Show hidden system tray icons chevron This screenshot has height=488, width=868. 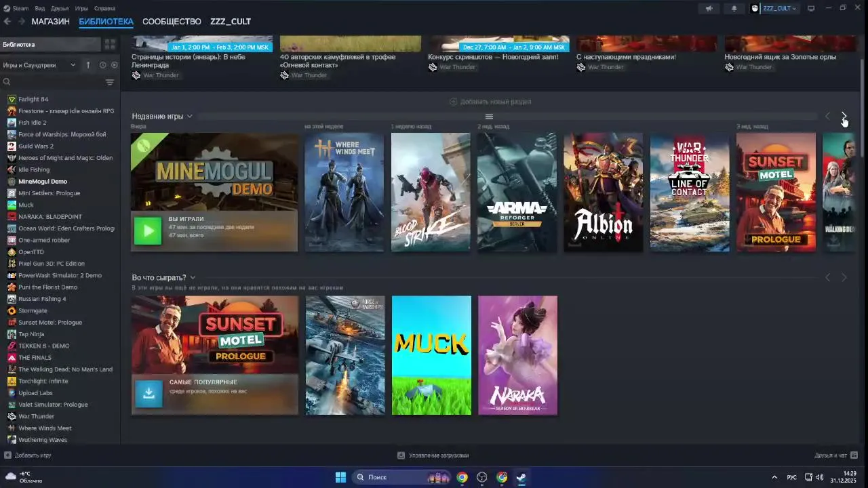[x=774, y=477]
